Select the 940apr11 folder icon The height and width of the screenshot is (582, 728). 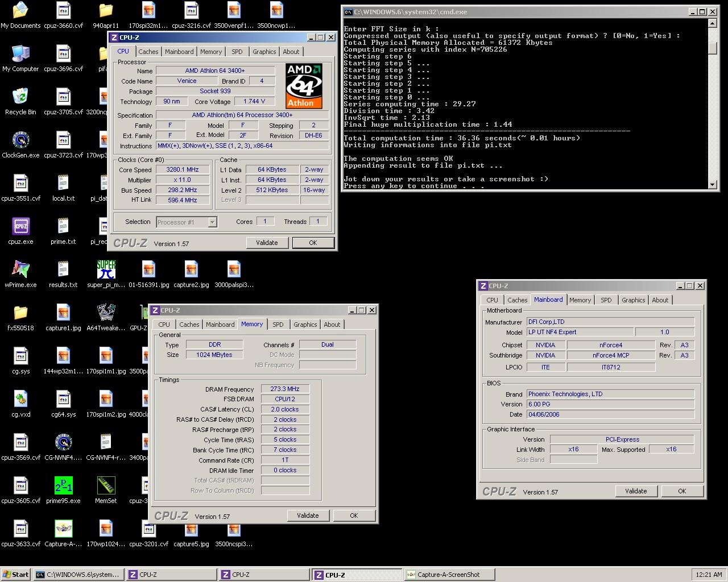click(106, 15)
